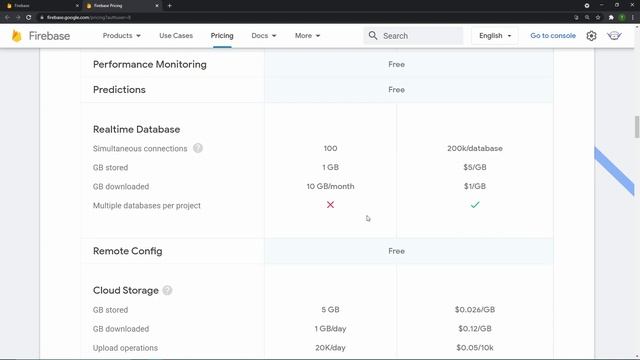
Task: Open the settings gear icon
Action: click(x=591, y=36)
